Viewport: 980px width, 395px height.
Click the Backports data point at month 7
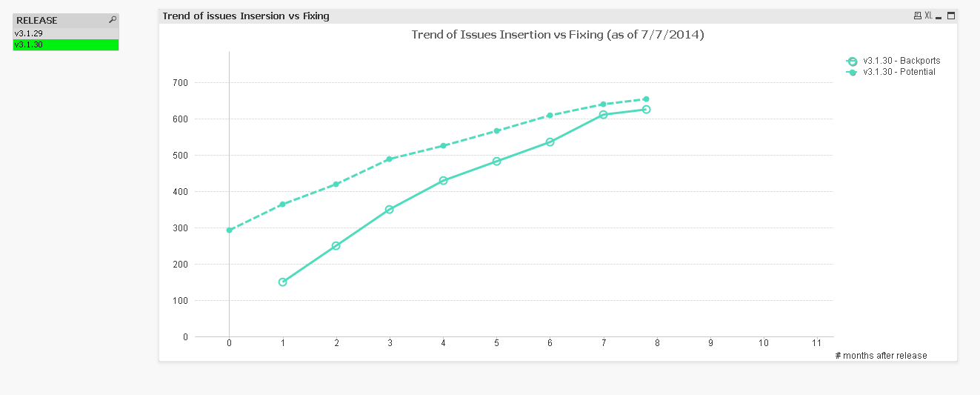[603, 114]
